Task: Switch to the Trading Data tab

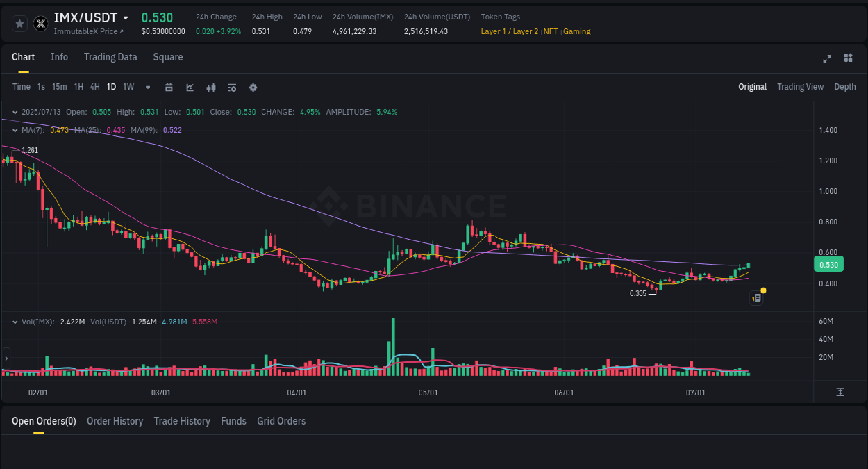Action: click(110, 57)
